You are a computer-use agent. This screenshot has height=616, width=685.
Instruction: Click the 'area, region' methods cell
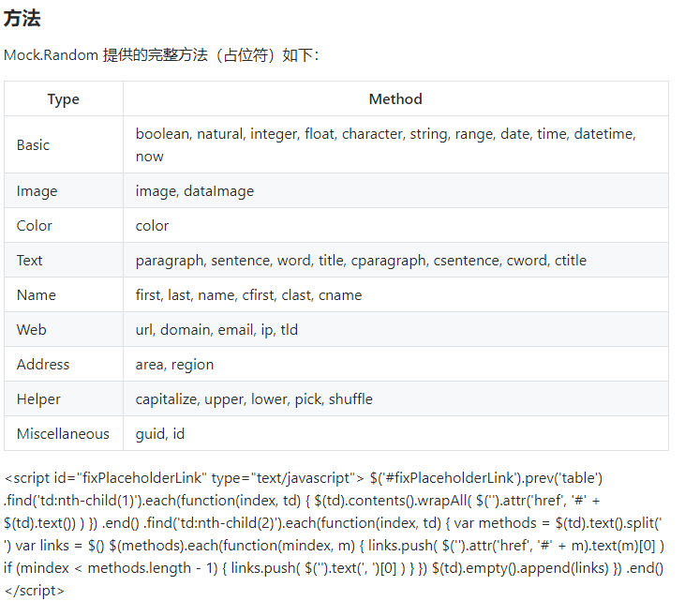tap(395, 364)
